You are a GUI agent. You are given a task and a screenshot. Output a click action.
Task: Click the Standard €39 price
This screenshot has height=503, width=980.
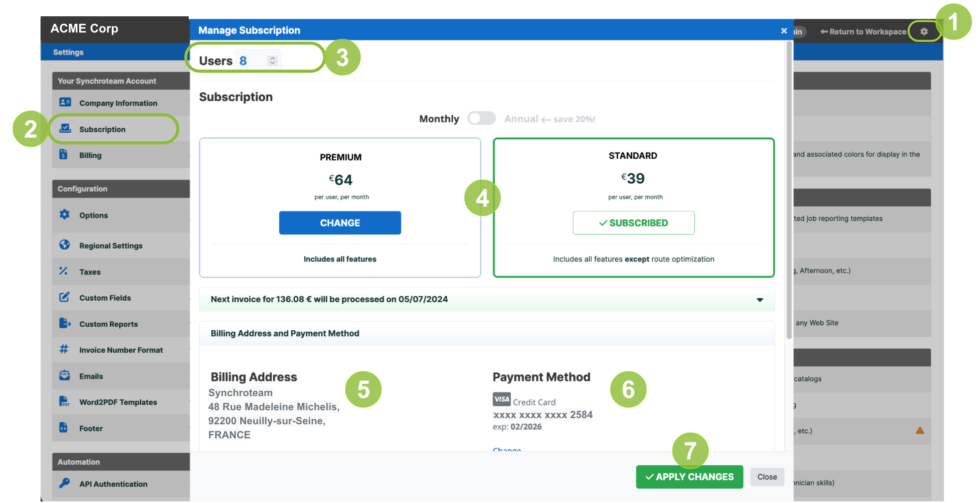pyautogui.click(x=633, y=178)
